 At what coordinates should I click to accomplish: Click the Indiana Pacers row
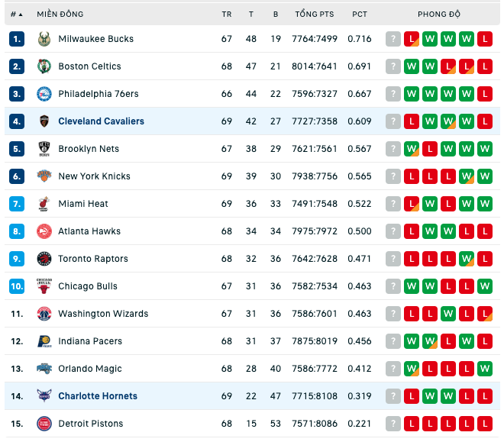click(x=252, y=341)
